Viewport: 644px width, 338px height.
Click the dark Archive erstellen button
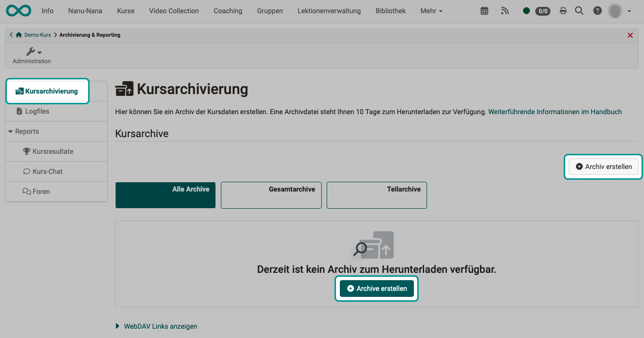tap(377, 289)
